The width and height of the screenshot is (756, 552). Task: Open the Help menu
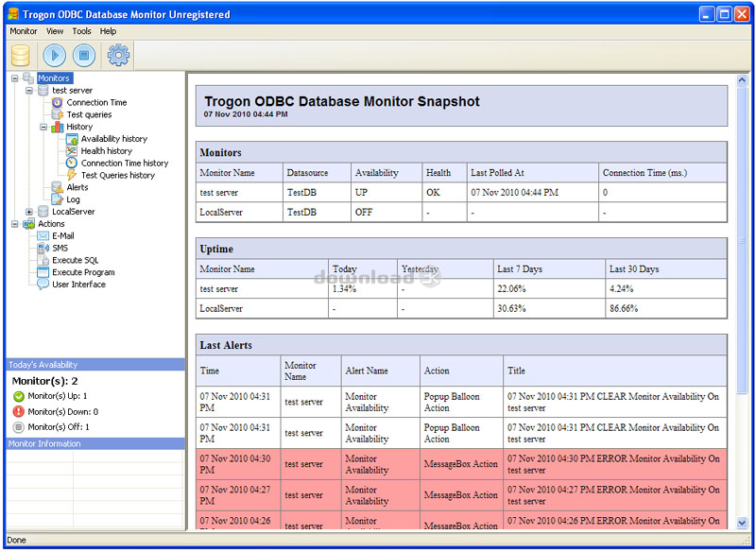pyautogui.click(x=108, y=31)
